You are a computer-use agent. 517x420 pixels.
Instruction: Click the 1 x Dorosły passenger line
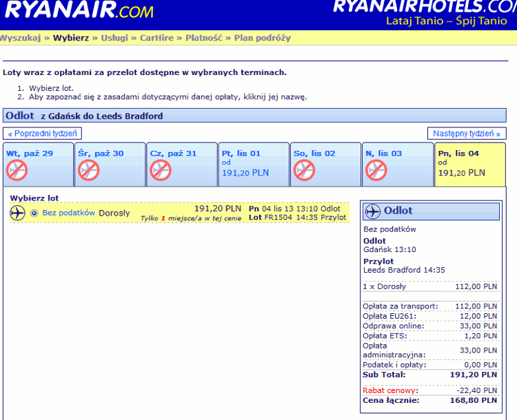[x=430, y=286]
